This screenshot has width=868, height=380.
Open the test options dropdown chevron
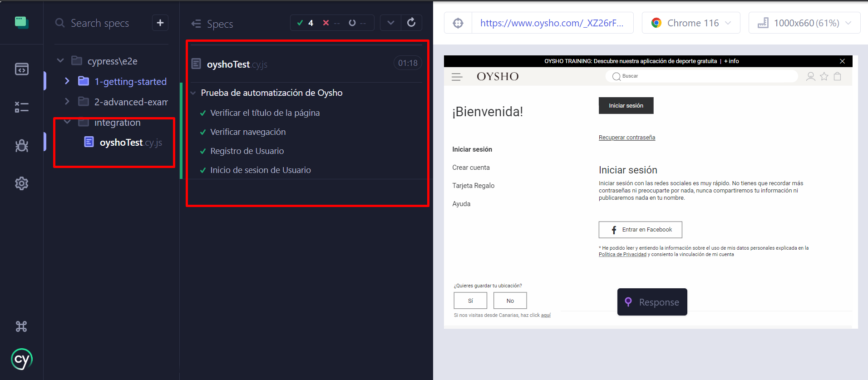coord(390,22)
